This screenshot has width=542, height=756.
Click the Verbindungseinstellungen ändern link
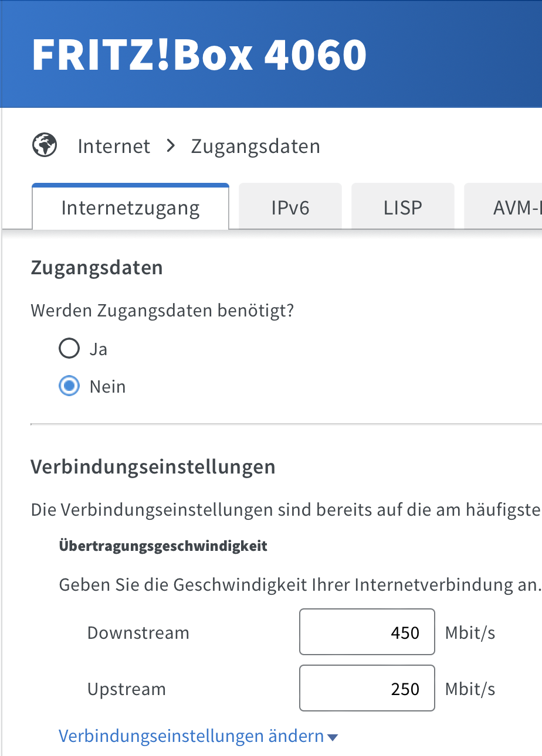192,735
